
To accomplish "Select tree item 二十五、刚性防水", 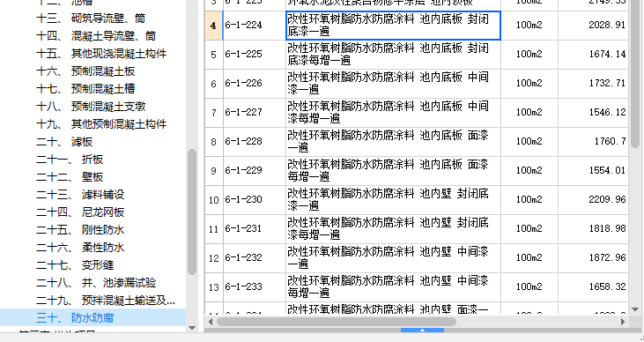I will 80,230.
